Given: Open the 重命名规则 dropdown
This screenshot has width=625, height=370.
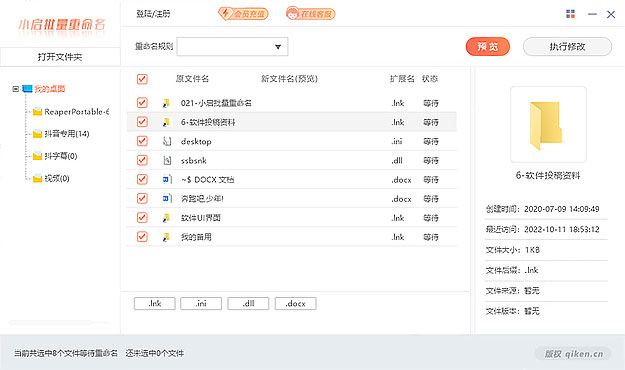Looking at the screenshot, I should pos(232,47).
